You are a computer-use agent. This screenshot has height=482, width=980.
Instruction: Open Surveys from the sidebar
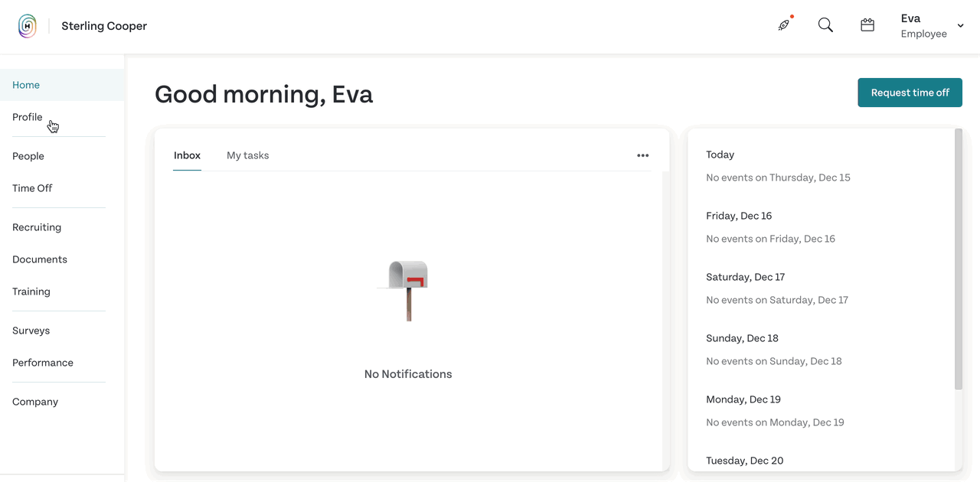(x=31, y=331)
